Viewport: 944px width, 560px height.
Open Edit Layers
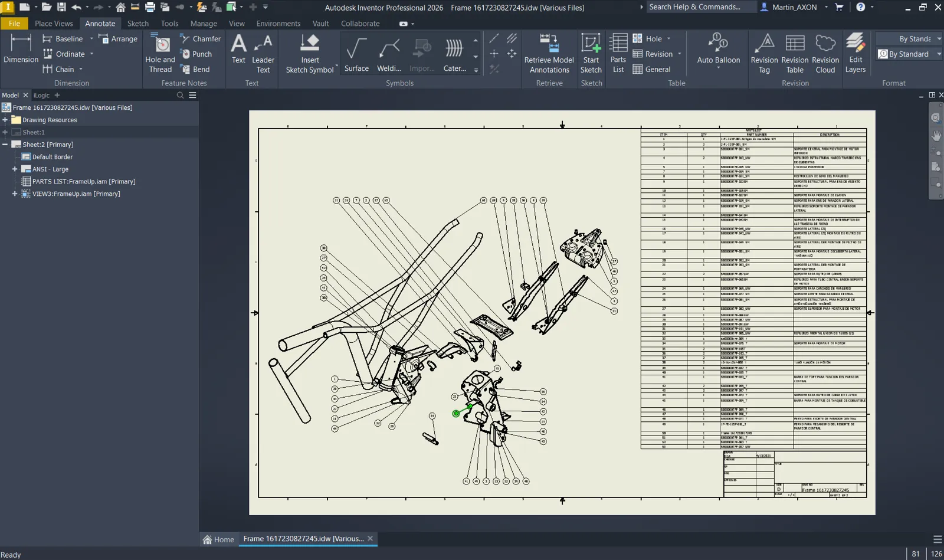click(855, 54)
